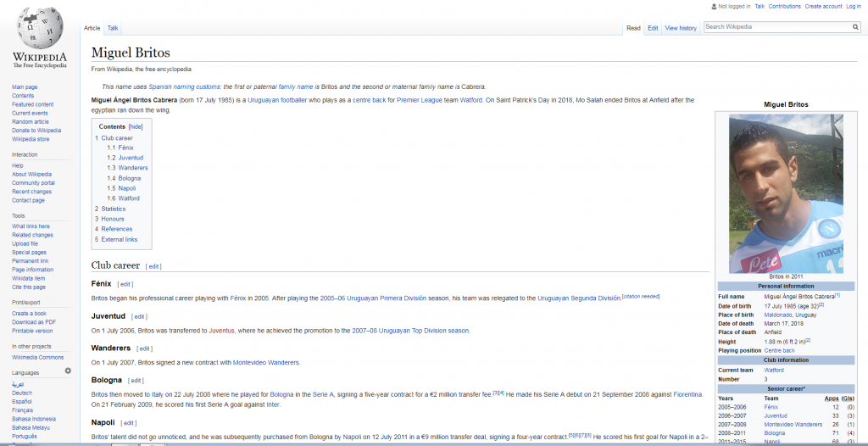Click the search magnifier icon

[x=855, y=27]
